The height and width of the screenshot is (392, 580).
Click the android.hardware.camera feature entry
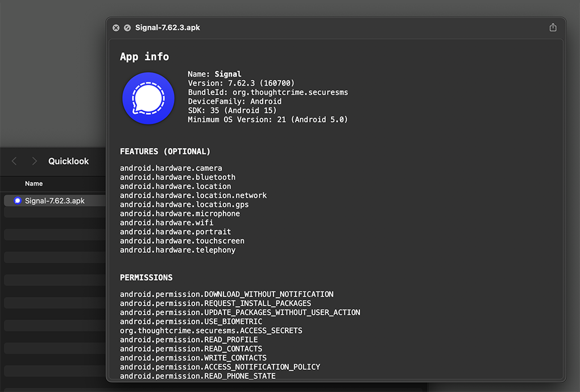click(171, 168)
